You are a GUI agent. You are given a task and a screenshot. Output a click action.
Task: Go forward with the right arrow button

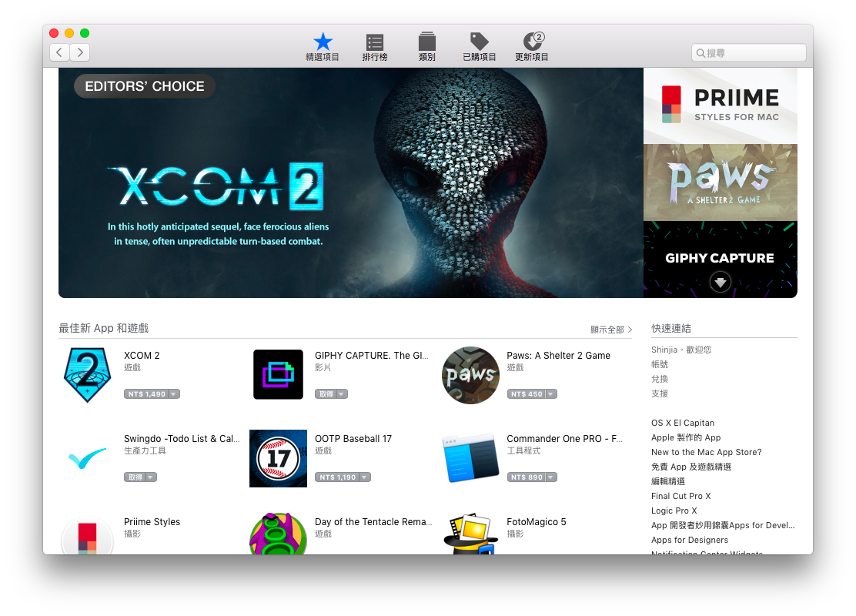tap(80, 52)
